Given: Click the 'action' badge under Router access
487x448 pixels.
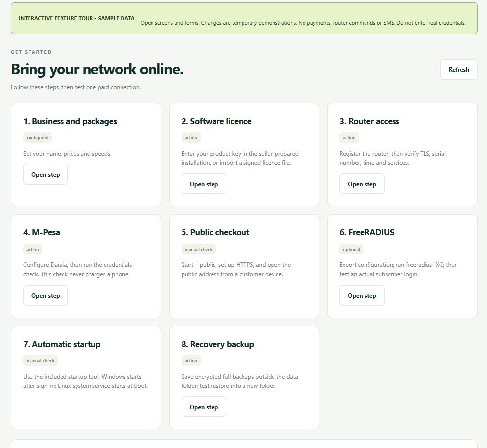Looking at the screenshot, I should click(349, 138).
